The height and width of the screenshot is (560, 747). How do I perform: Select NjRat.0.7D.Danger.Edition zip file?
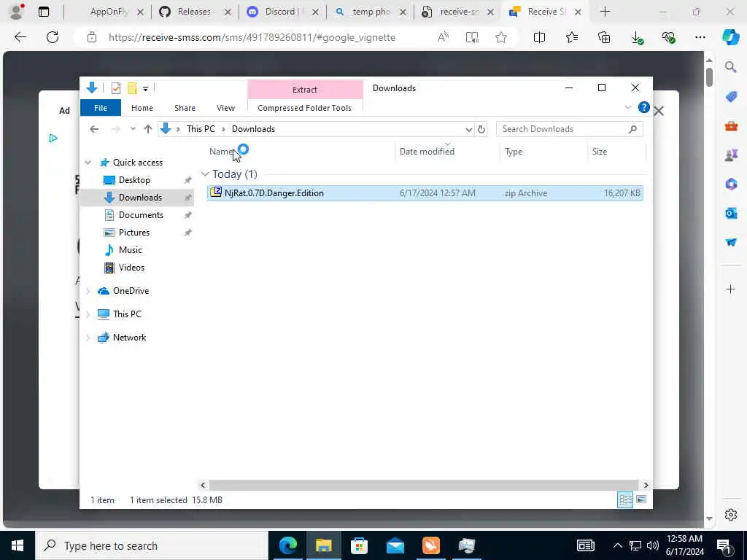pos(425,193)
